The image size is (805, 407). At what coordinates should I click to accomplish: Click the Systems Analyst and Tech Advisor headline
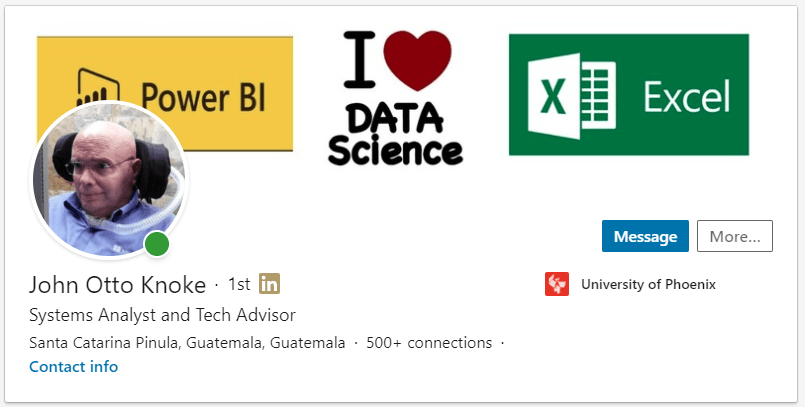click(162, 315)
